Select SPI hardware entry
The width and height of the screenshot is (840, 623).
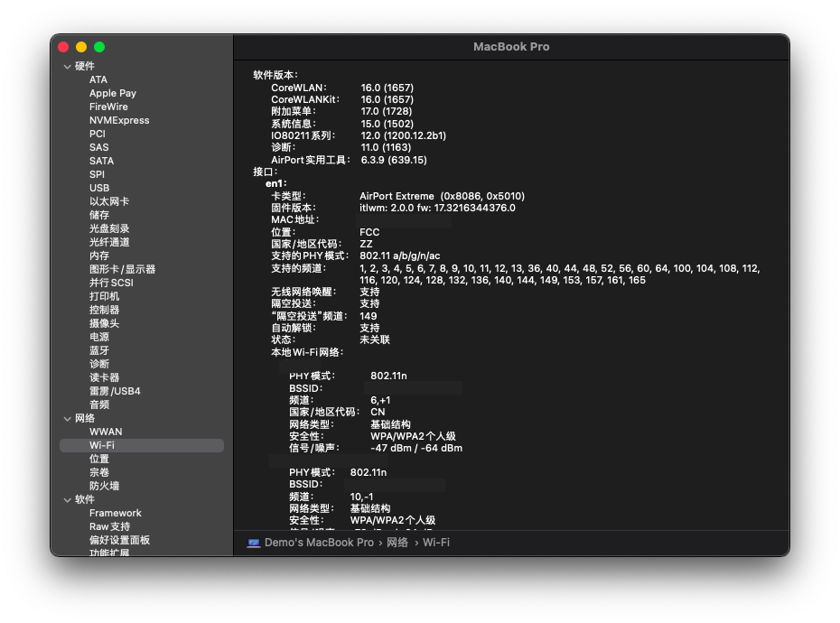97,174
